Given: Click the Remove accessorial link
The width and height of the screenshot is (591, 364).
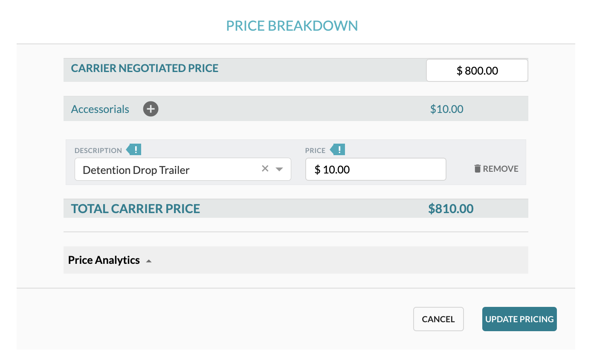Looking at the screenshot, I should 496,169.
